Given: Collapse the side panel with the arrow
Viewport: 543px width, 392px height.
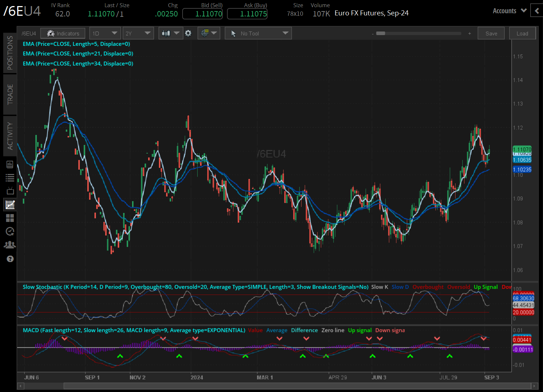Looking at the screenshot, I should tap(537, 11).
